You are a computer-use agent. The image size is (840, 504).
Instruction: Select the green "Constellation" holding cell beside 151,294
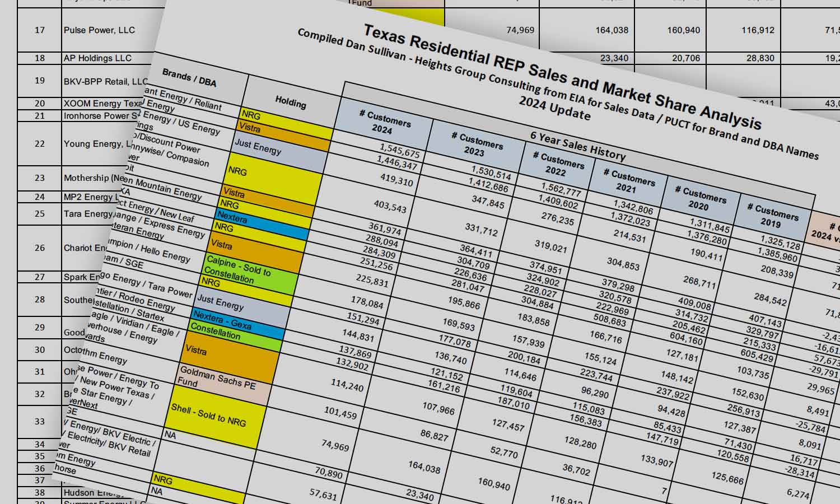(234, 335)
